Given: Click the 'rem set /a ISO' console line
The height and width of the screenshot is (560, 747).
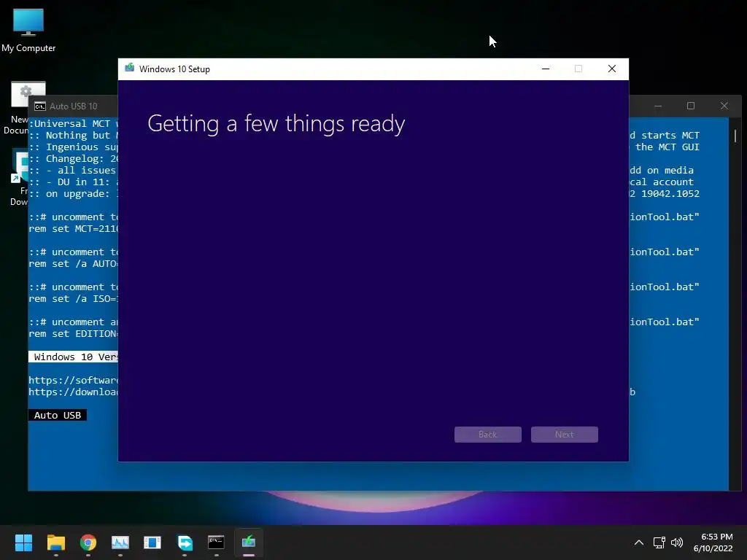Looking at the screenshot, I should pyautogui.click(x=74, y=298).
